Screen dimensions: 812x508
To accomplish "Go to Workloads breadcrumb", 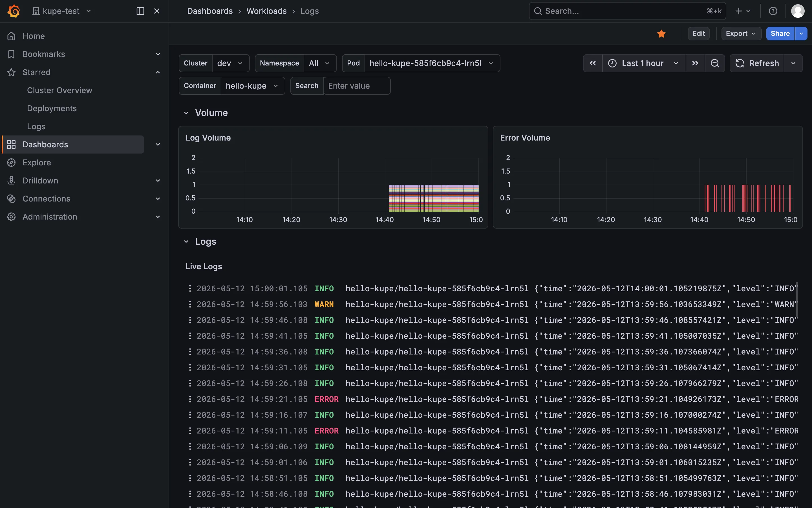I will pyautogui.click(x=266, y=11).
